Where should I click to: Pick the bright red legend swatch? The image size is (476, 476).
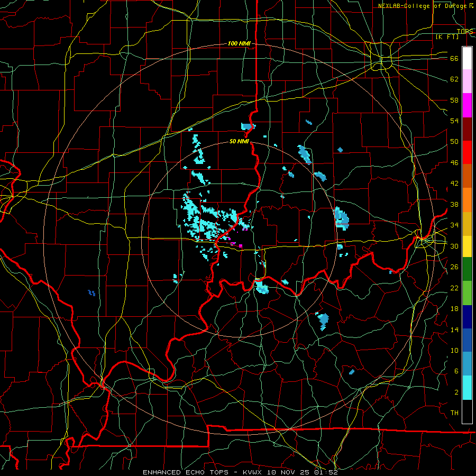coord(467,152)
